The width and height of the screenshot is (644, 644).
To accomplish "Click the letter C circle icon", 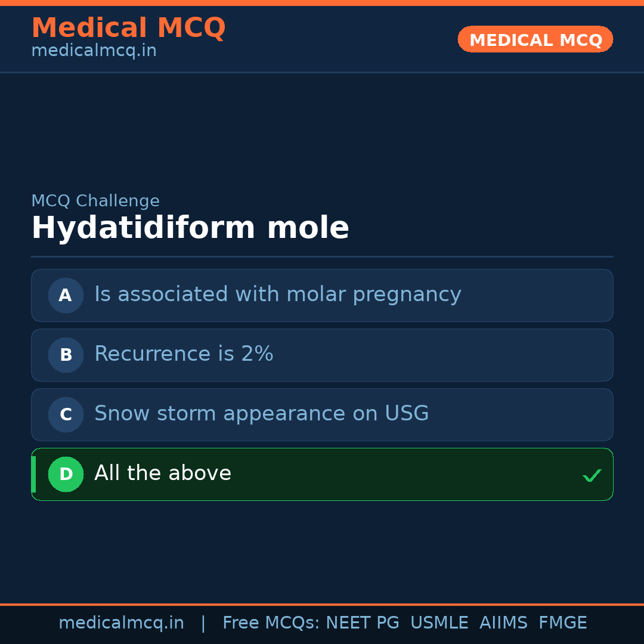I will [66, 414].
